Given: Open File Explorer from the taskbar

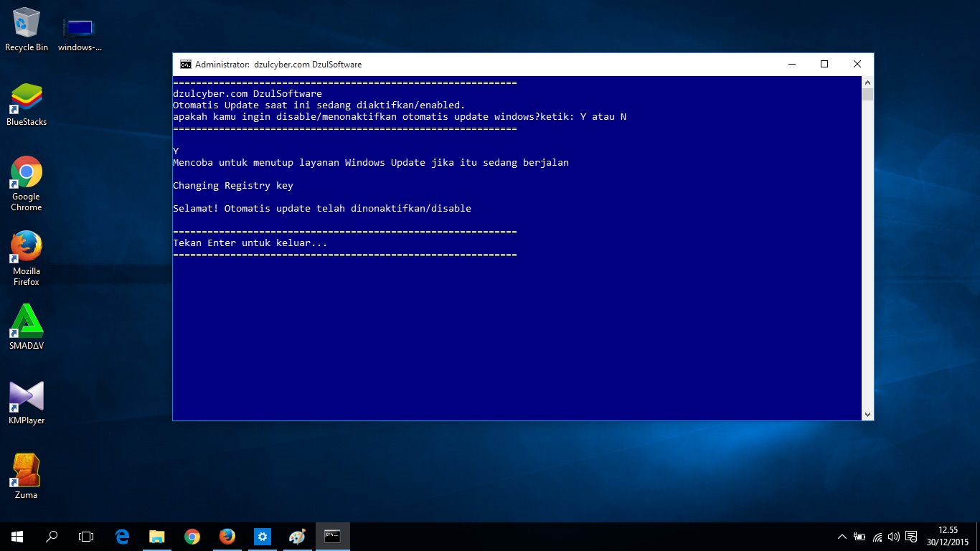Looking at the screenshot, I should (156, 536).
